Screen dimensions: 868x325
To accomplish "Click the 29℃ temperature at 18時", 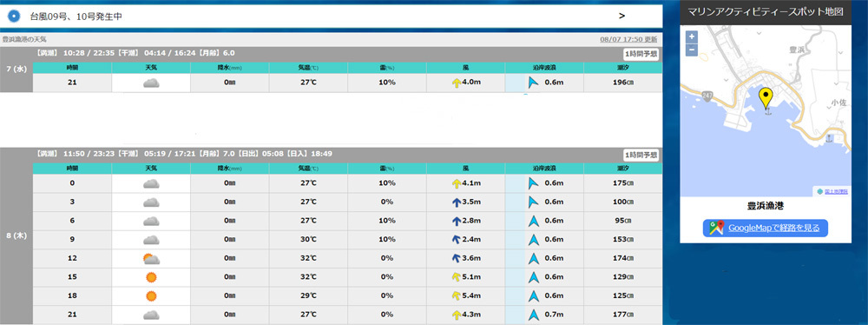I will 308,296.
